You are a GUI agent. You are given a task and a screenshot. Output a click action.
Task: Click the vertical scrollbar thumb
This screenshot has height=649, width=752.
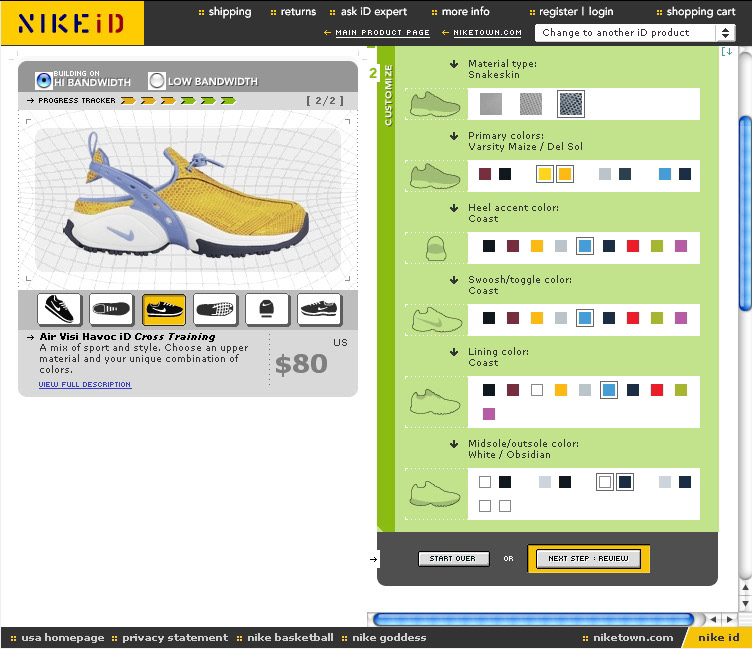(745, 213)
